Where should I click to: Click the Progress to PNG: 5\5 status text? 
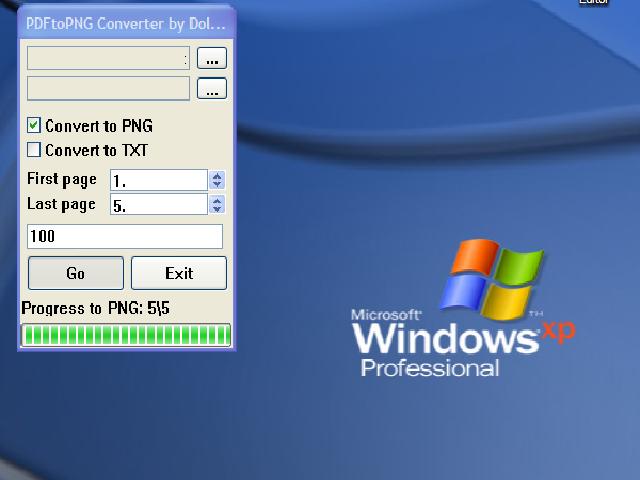point(96,309)
